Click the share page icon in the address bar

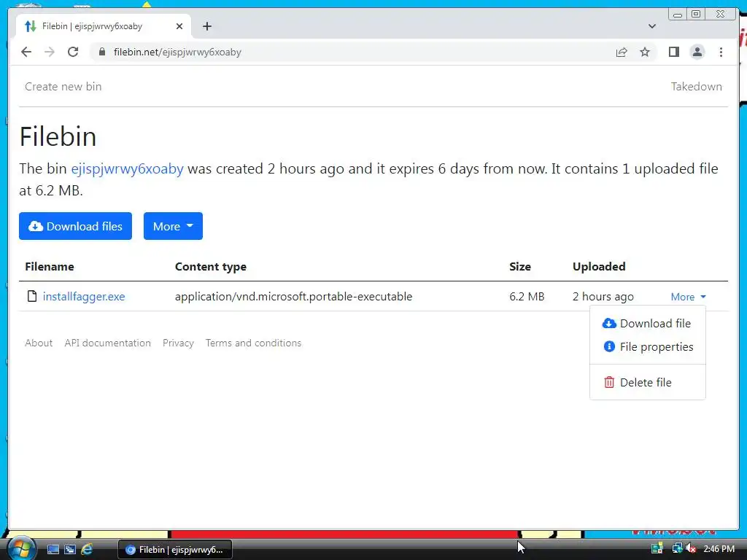coord(622,52)
